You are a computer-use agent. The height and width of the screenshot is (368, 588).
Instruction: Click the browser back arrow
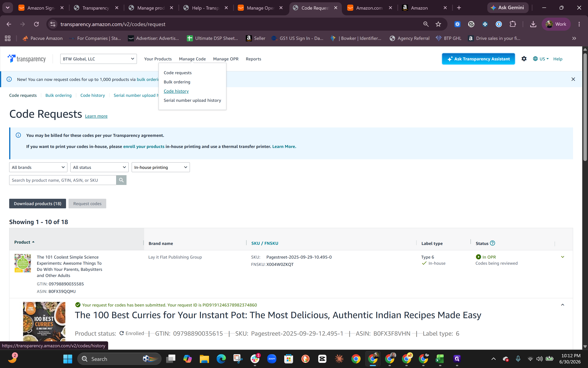coord(9,24)
